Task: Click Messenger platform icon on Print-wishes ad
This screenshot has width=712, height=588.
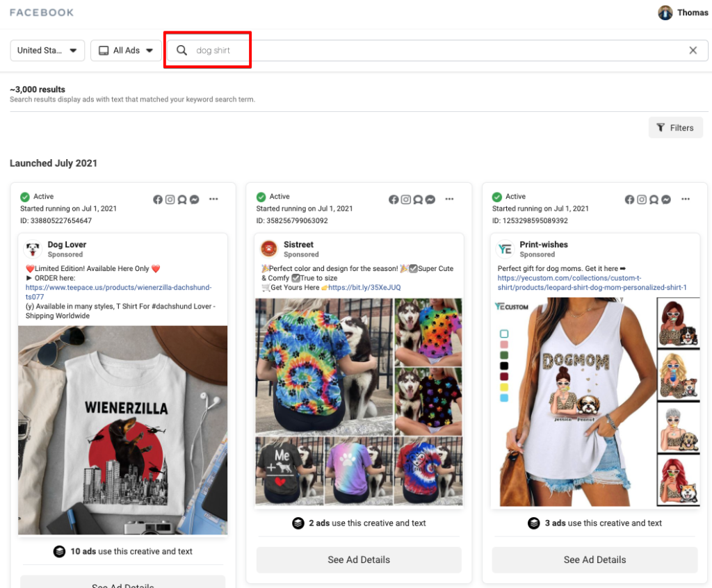Action: tap(666, 199)
